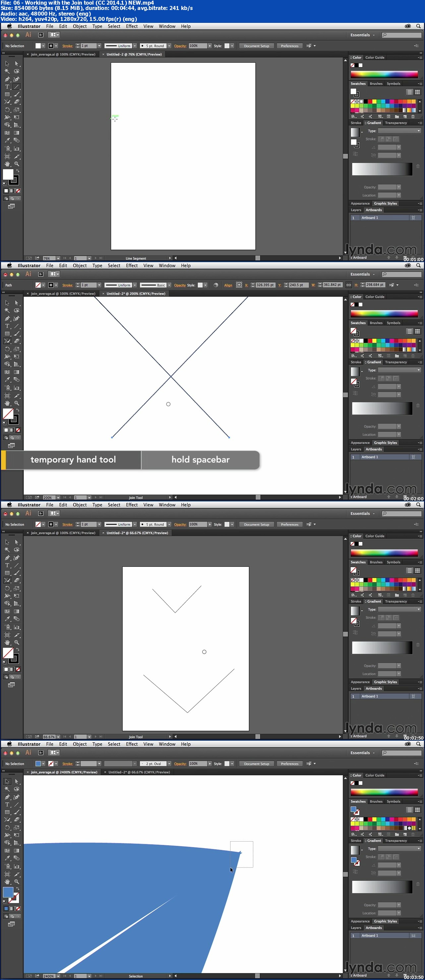Click Document Setup button in the 76% window
The width and height of the screenshot is (425, 980).
click(x=257, y=46)
